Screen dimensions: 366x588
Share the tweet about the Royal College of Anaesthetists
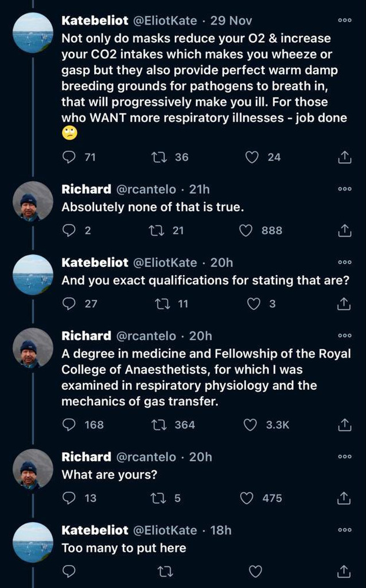[344, 425]
